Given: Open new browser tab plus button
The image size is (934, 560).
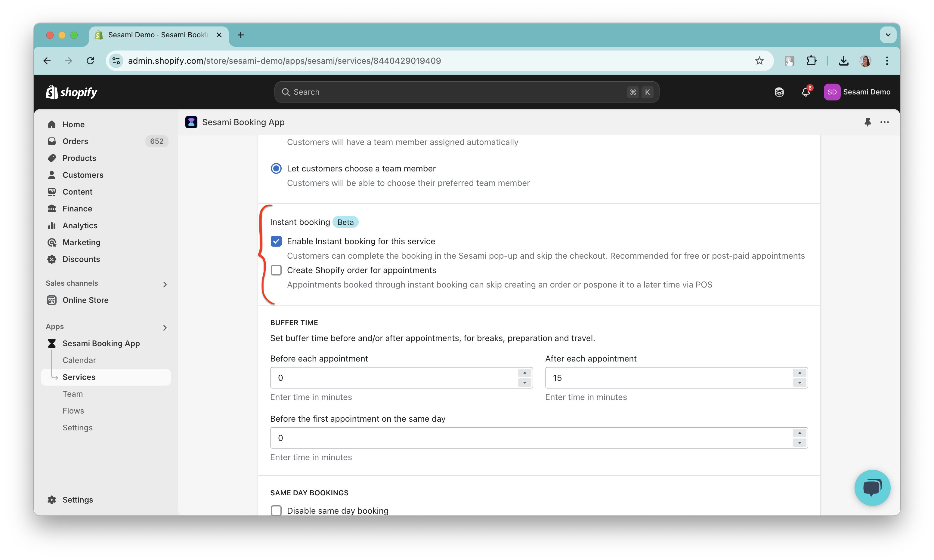Looking at the screenshot, I should 240,35.
